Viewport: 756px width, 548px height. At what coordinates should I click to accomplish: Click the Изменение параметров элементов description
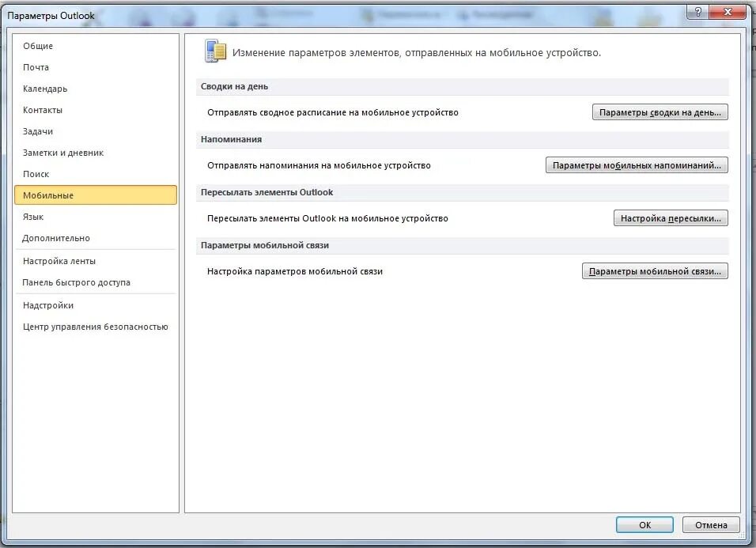(417, 52)
